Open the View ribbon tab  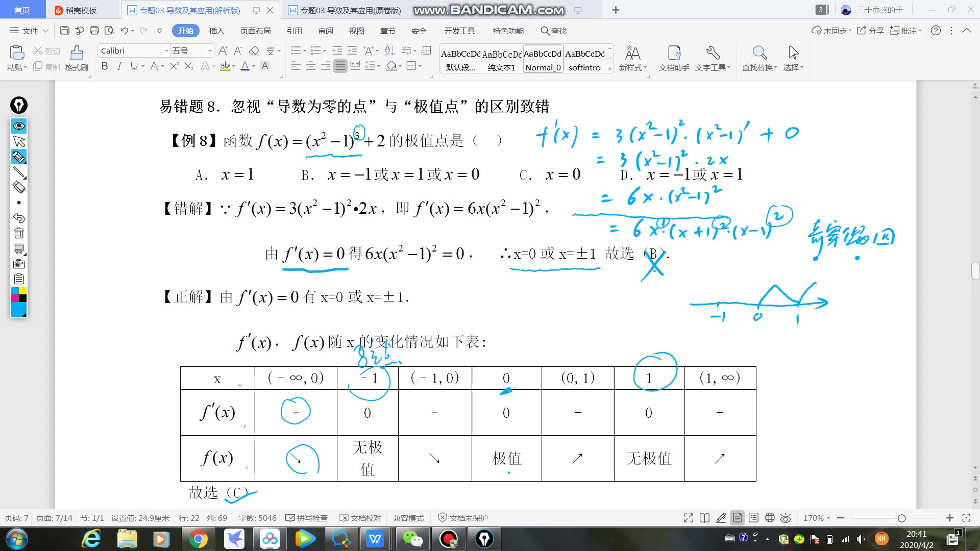[356, 31]
